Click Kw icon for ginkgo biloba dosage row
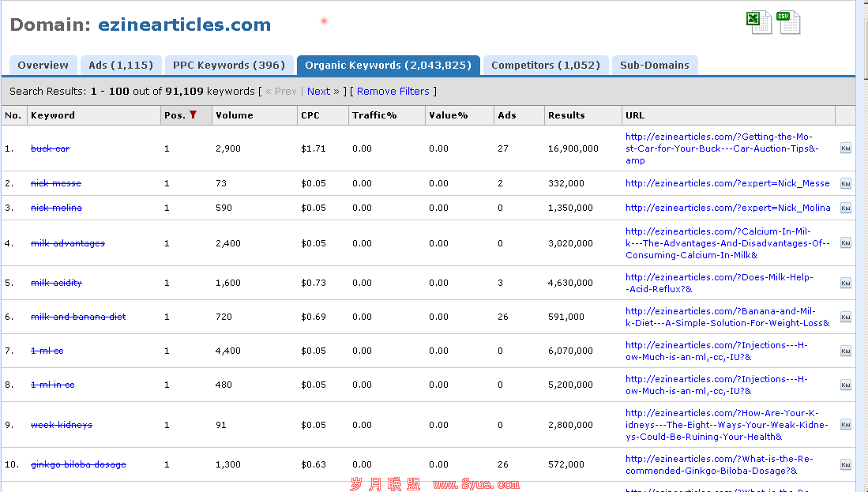Viewport: 868px width, 492px height. (x=845, y=464)
